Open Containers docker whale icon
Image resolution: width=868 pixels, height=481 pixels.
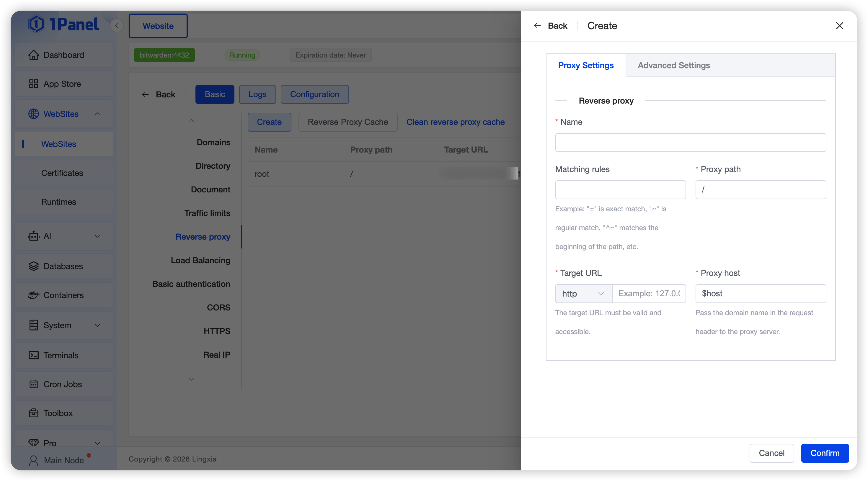pos(33,295)
